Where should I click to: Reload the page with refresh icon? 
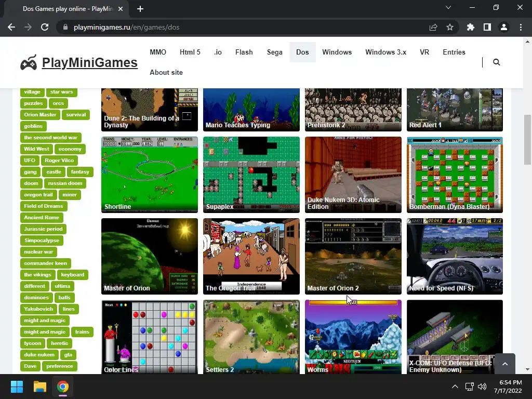click(x=45, y=27)
